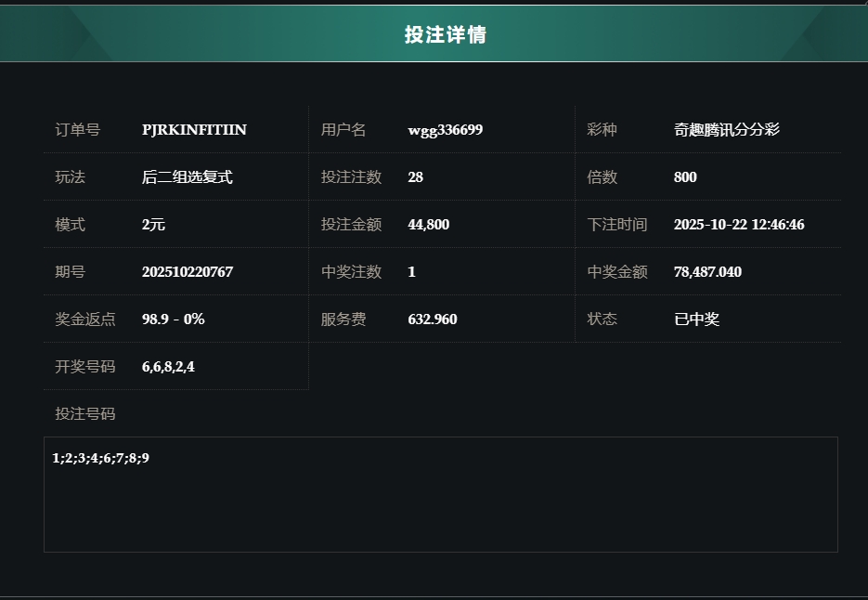Select the issue number 202510220767
Image resolution: width=868 pixels, height=600 pixels.
pos(188,272)
